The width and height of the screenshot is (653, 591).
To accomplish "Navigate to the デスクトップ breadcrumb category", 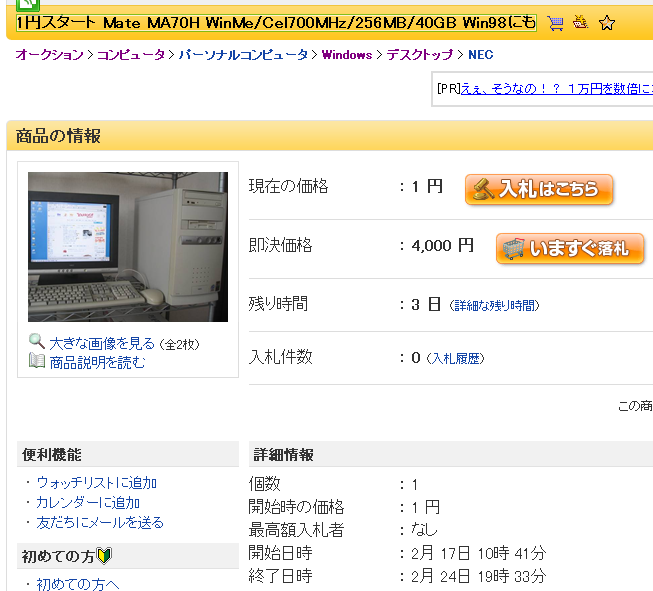I will 419,55.
